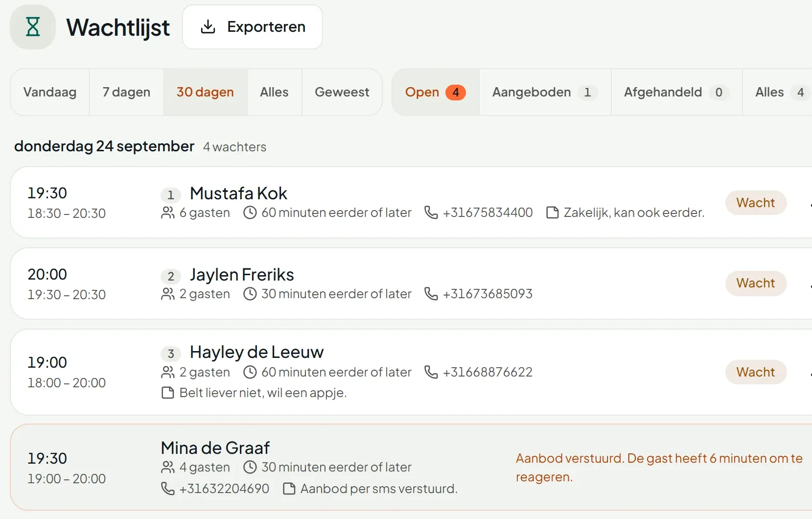Click the clock icon in Jaylen Freriks' row
Screen dimensions: 812x519
pos(250,294)
